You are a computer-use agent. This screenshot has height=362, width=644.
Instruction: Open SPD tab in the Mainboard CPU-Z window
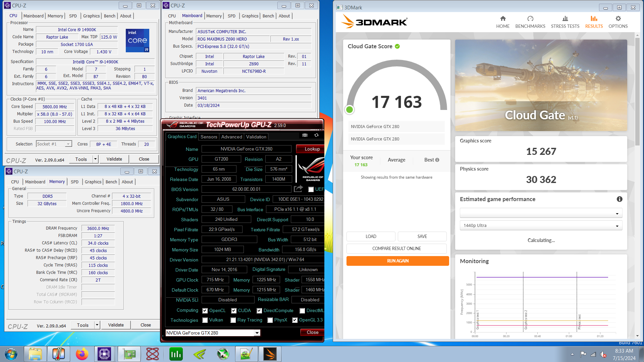[x=231, y=16]
